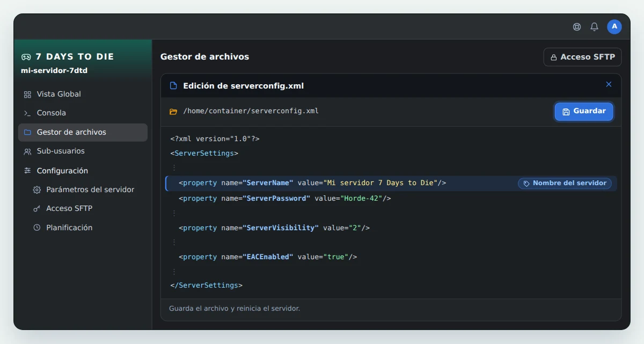The image size is (644, 344).
Task: Expand the folded lines above ServerName
Action: [x=174, y=168]
